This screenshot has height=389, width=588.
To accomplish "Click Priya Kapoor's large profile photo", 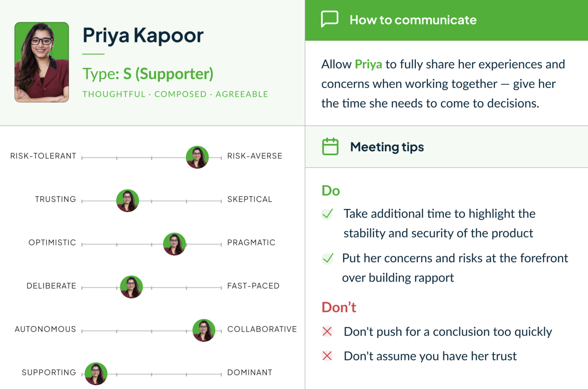I will 42,62.
